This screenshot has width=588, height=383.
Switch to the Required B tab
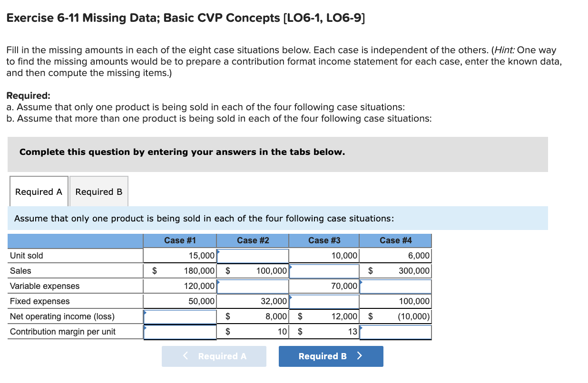[98, 191]
